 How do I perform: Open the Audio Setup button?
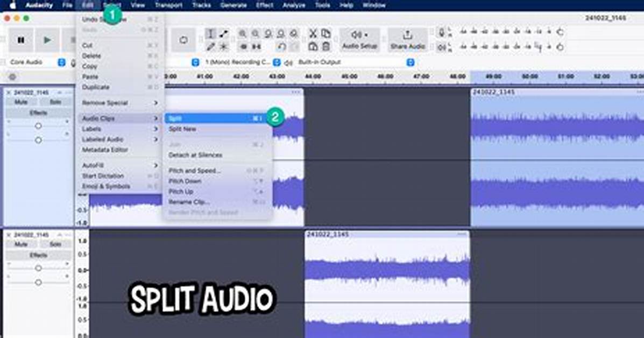pyautogui.click(x=360, y=40)
